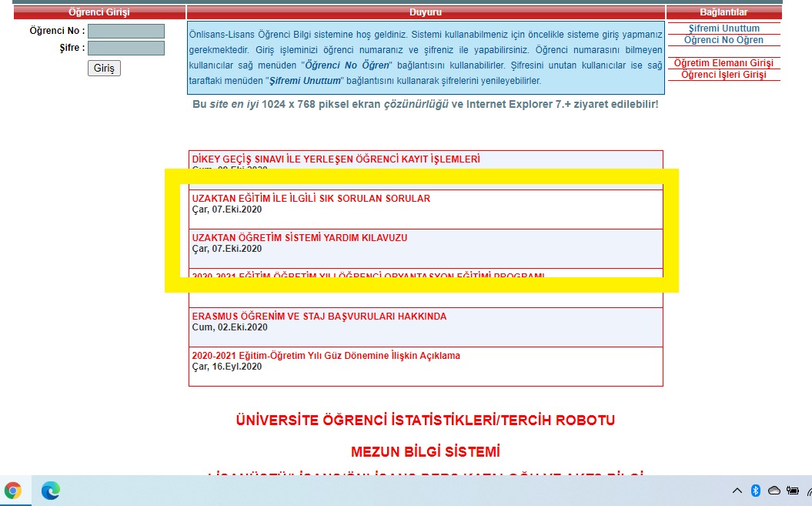Open the Bluetooth tray icon
The width and height of the screenshot is (812, 506).
click(755, 491)
